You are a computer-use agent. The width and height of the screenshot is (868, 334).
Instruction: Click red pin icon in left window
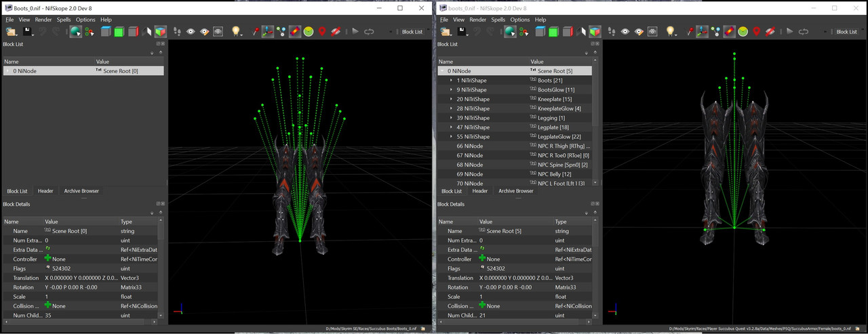[x=256, y=31]
